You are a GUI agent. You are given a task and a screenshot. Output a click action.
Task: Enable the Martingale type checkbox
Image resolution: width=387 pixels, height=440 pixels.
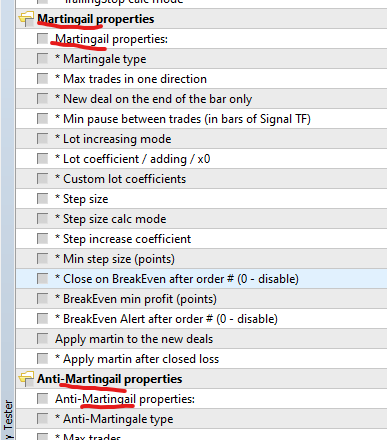click(x=42, y=59)
